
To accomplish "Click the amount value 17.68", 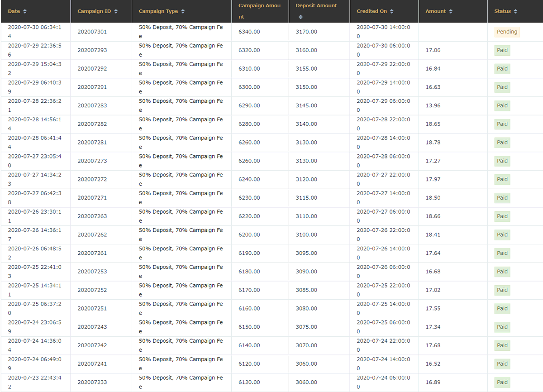I will coord(433,345).
